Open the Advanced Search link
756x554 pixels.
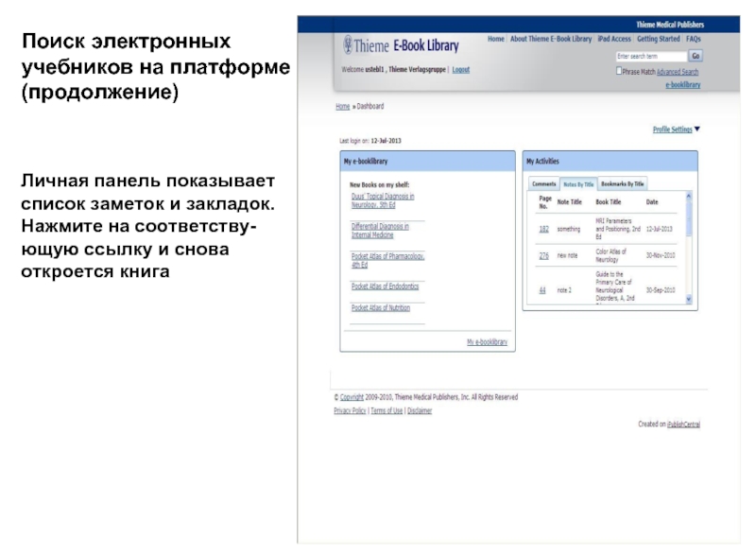tap(678, 72)
